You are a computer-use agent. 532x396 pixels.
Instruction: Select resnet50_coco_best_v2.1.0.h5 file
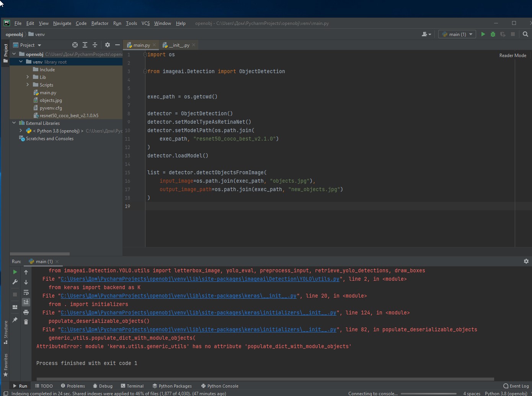(69, 116)
